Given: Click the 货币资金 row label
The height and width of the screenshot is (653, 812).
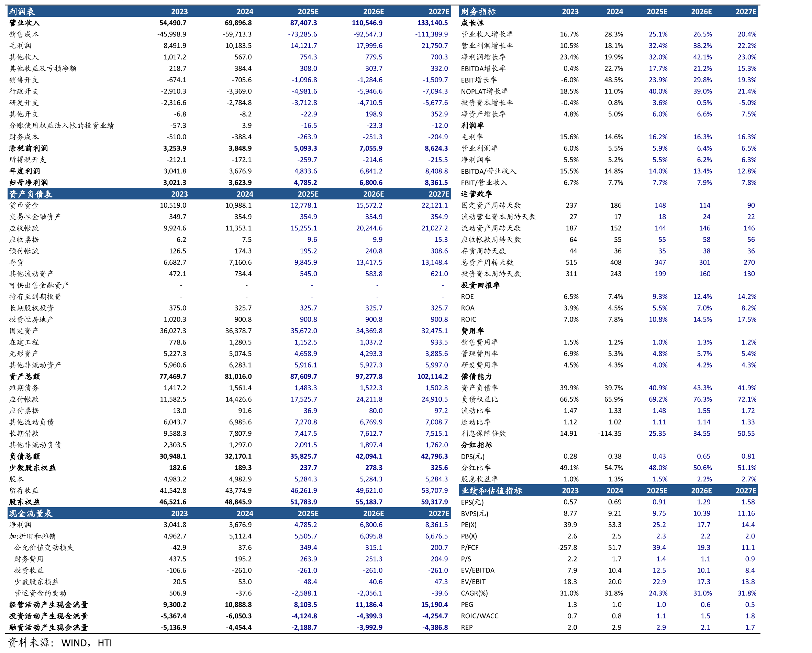Looking at the screenshot, I should coord(24,205).
